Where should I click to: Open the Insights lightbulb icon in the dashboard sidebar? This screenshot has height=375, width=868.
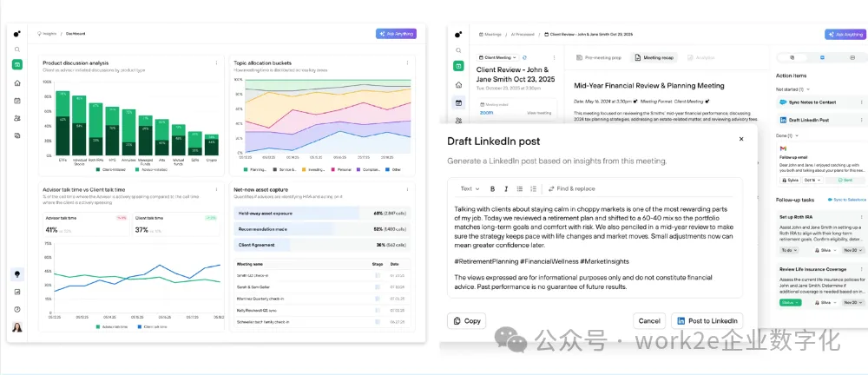(x=17, y=274)
